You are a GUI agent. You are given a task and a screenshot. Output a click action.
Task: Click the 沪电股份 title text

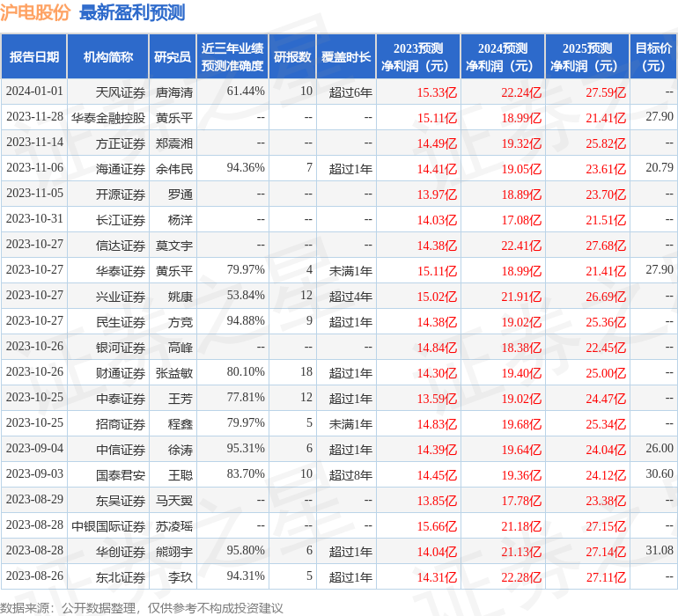coord(35,12)
